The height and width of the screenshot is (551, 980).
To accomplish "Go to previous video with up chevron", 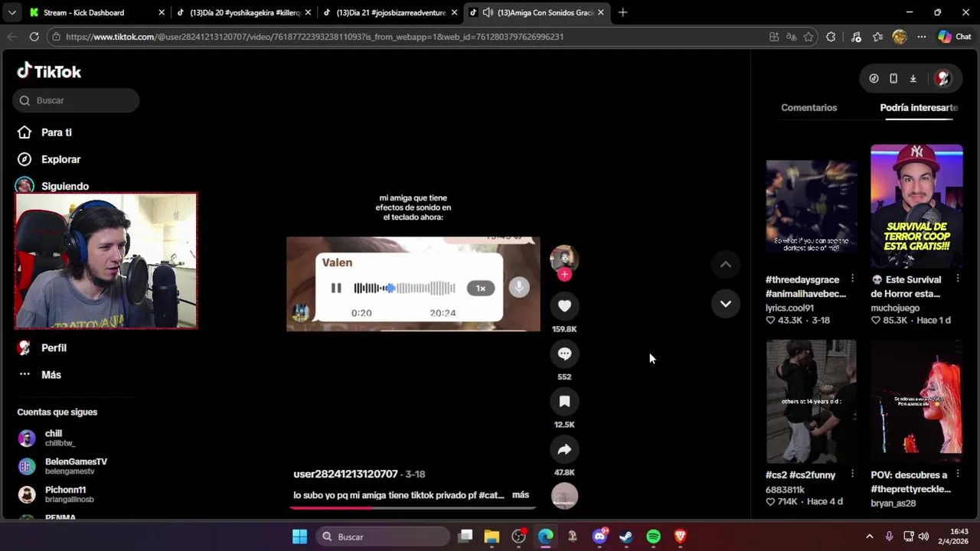I will click(x=726, y=265).
